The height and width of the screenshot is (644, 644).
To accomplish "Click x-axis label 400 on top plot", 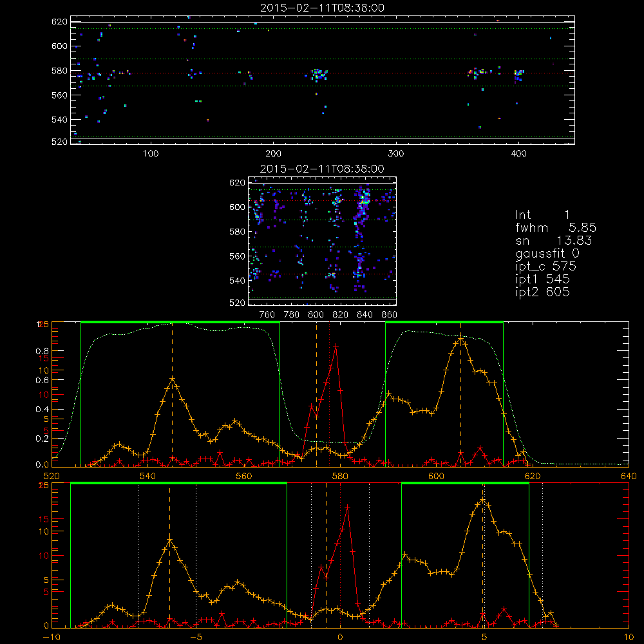I will (518, 154).
